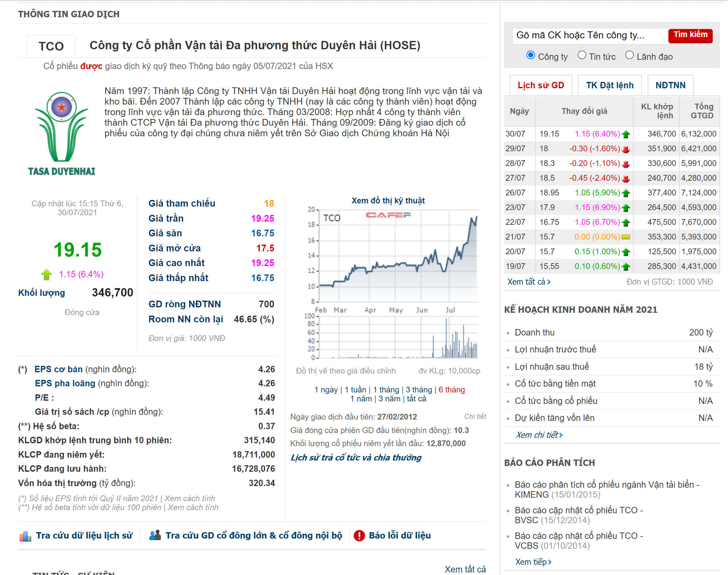Image resolution: width=728 pixels, height=575 pixels.
Task: Open the EPS cơ bản link
Action: 59,369
